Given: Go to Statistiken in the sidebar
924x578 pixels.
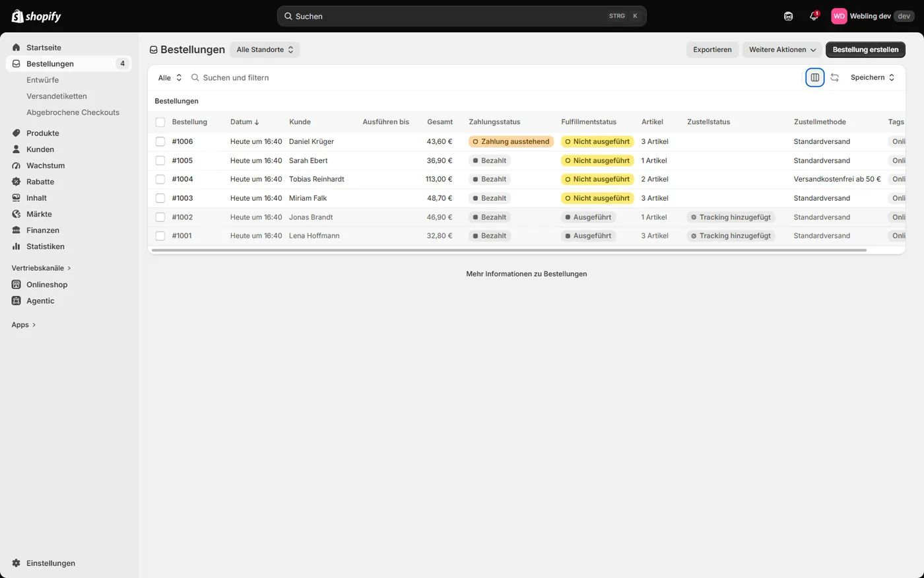Looking at the screenshot, I should [46, 246].
